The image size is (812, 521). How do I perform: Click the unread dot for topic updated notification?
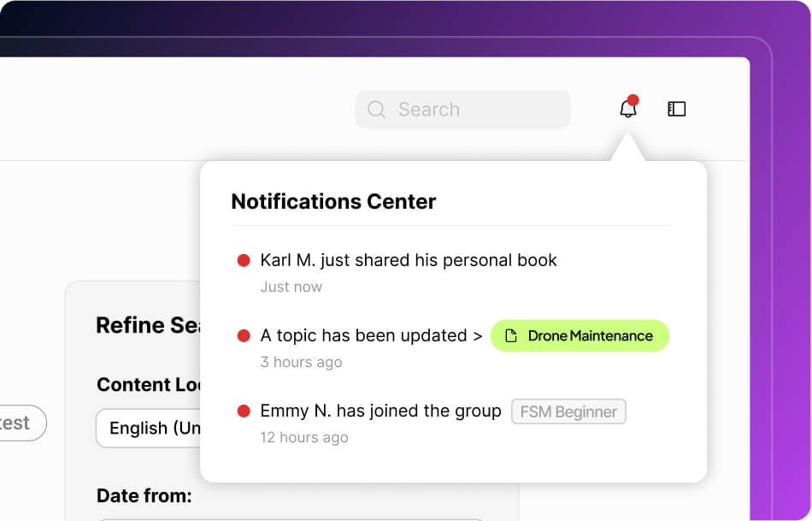(244, 336)
